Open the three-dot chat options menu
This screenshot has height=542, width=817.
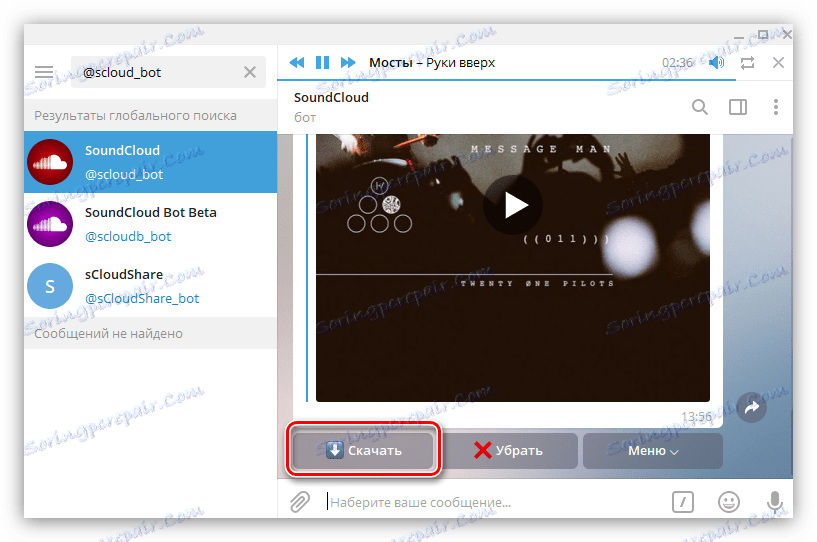point(776,107)
